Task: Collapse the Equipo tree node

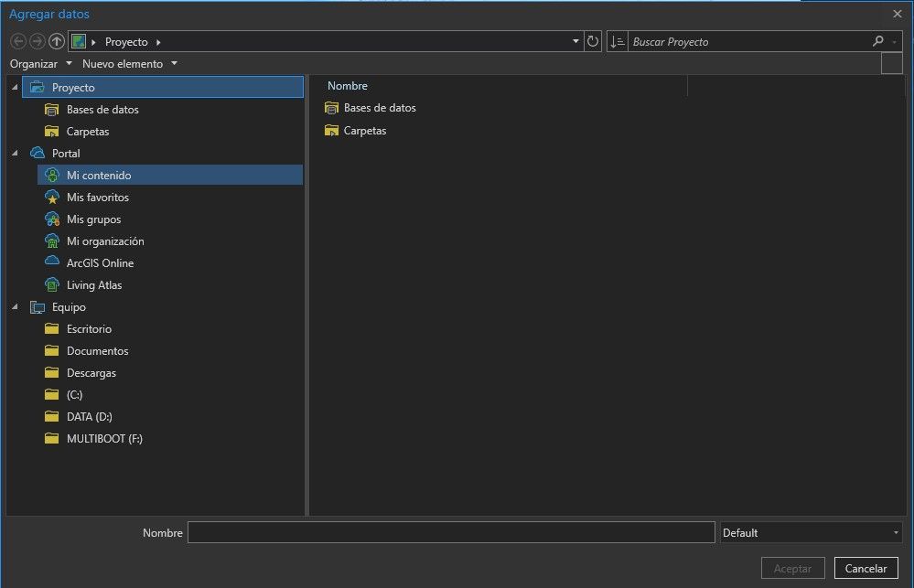Action: pyautogui.click(x=15, y=307)
